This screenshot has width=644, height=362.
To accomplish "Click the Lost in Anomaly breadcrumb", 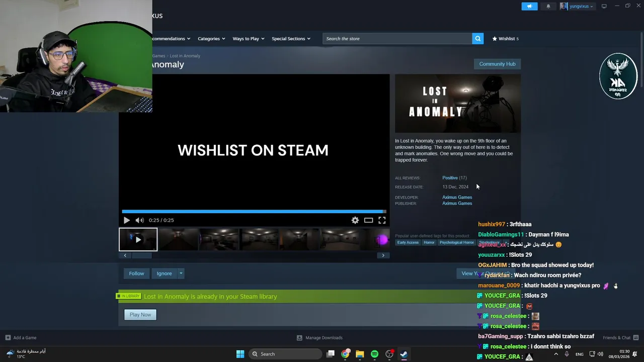I will point(185,56).
